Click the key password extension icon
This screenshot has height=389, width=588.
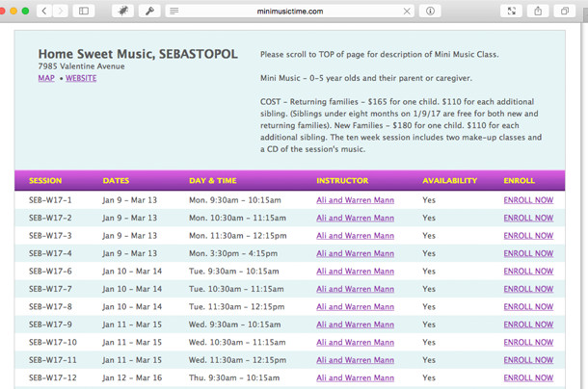[150, 11]
